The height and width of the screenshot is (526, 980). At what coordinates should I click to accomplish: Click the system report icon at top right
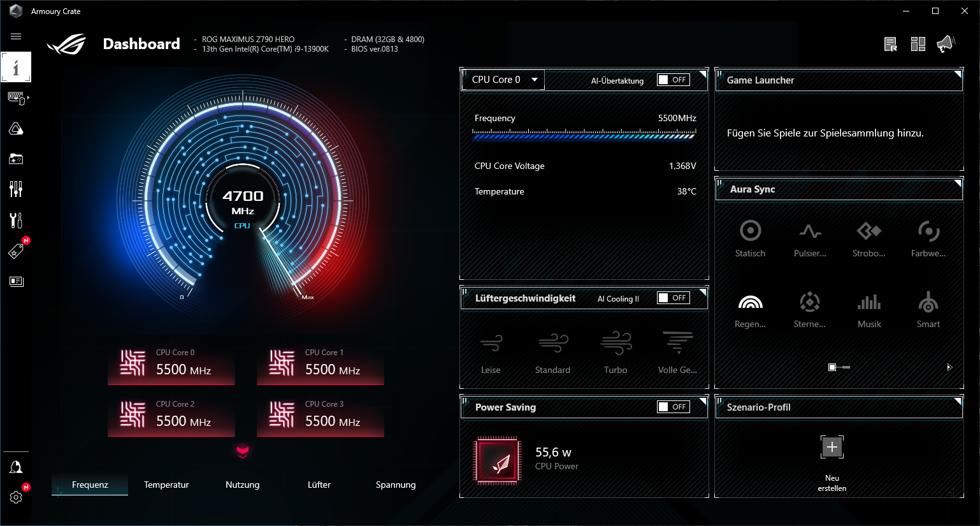(891, 44)
